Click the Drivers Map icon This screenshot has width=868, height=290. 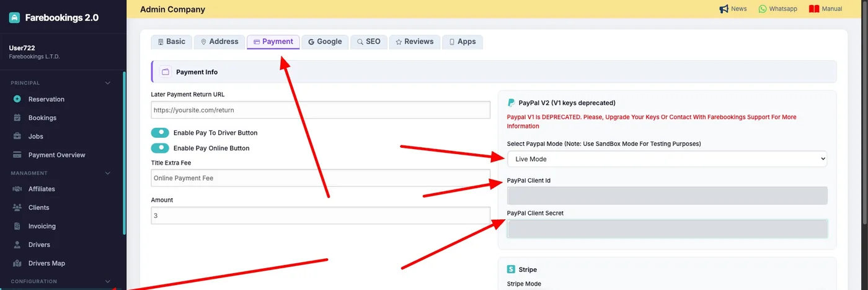17,263
